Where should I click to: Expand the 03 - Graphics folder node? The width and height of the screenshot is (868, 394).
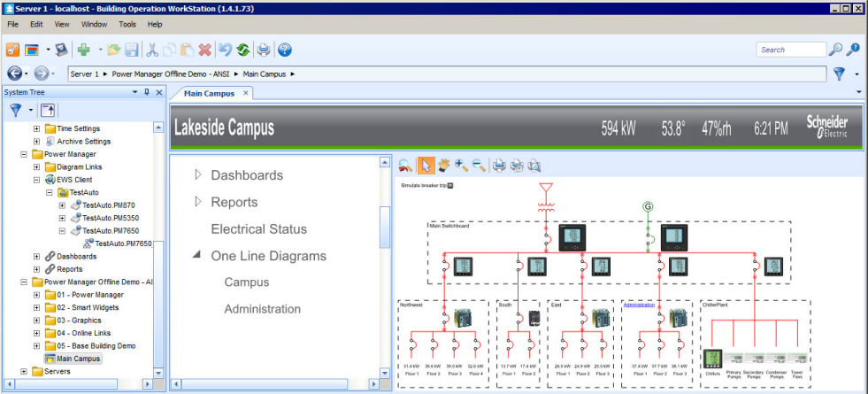[x=36, y=321]
